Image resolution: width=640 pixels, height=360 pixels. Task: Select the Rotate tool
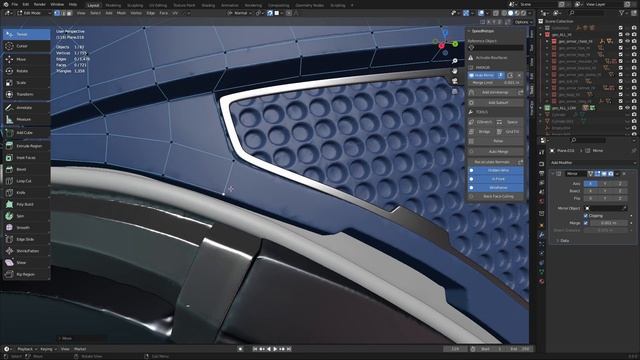[27, 71]
